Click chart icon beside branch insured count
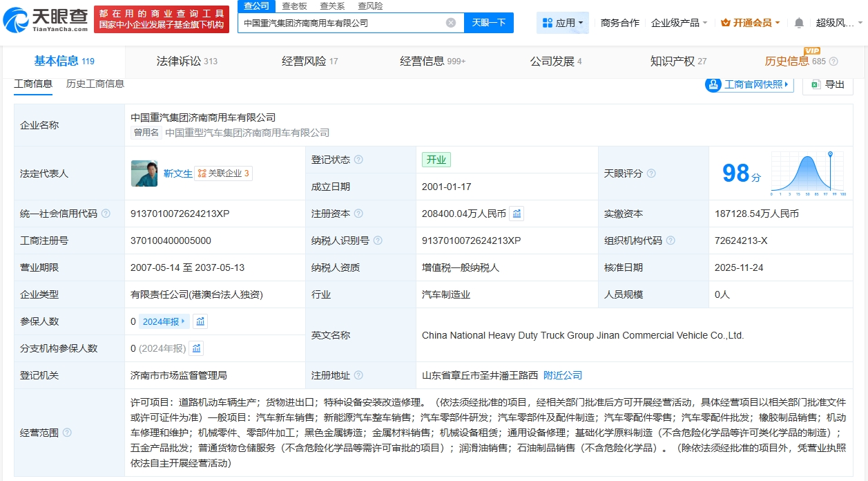868x481 pixels. pyautogui.click(x=197, y=348)
